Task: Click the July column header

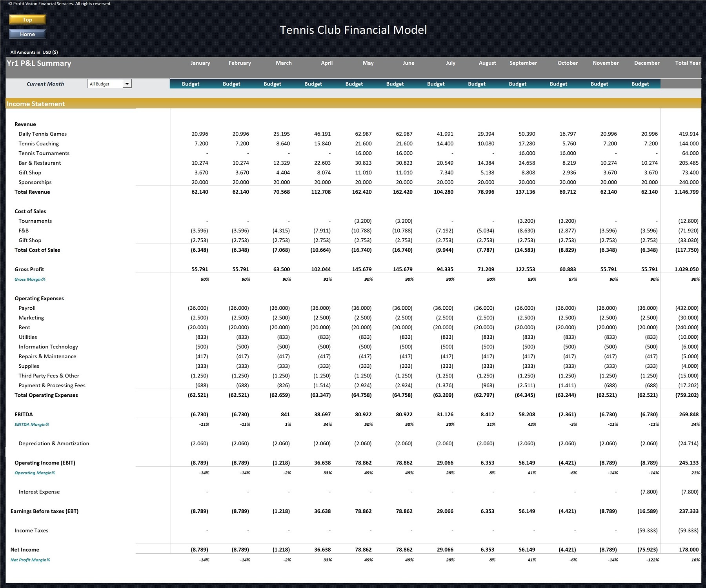Action: tap(450, 63)
